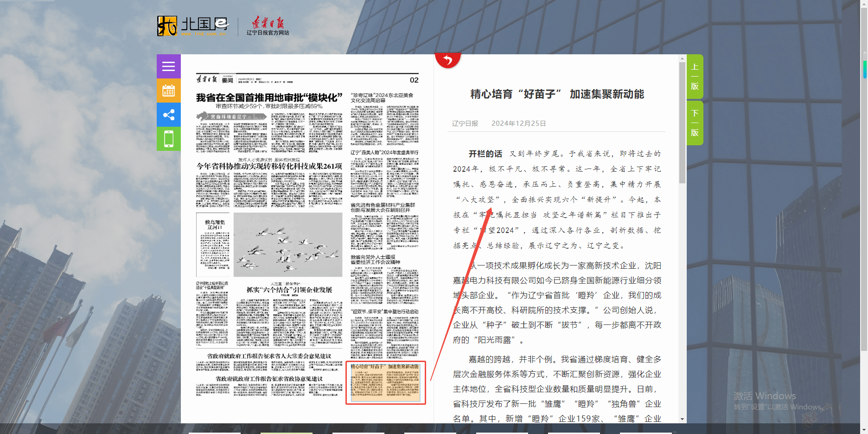
Task: Open article “迎双节、保平安”集中整治行动启动
Action: pyautogui.click(x=384, y=311)
